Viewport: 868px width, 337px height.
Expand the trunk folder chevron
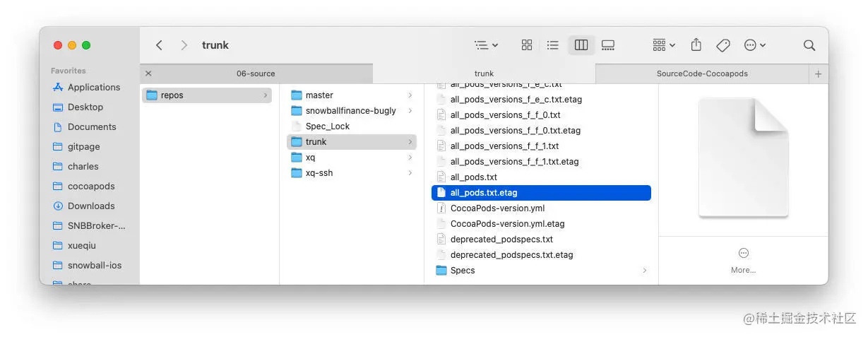pos(410,142)
